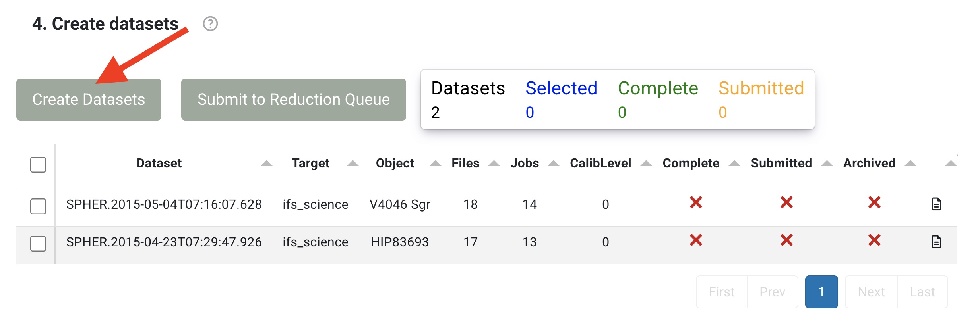Sort by the Archived column arrow
This screenshot has width=980, height=327.
910,163
